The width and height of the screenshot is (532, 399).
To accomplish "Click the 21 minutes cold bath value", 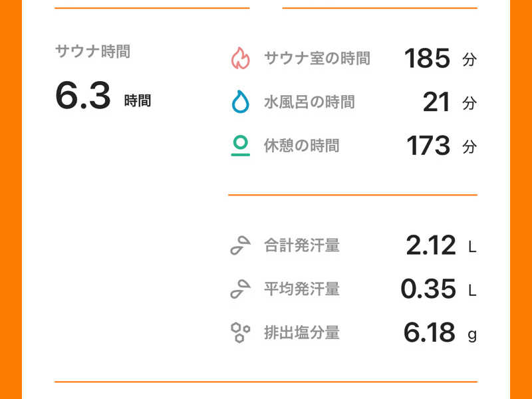I will pos(437,102).
